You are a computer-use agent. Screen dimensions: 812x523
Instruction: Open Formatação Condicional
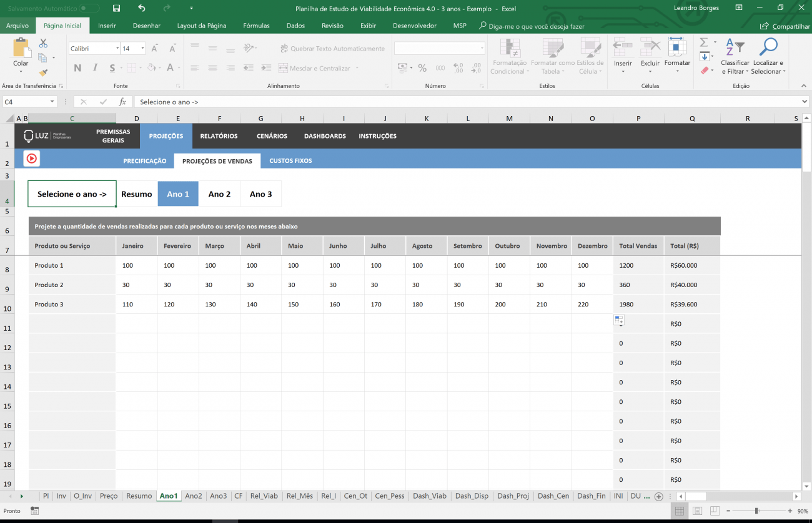(x=510, y=56)
